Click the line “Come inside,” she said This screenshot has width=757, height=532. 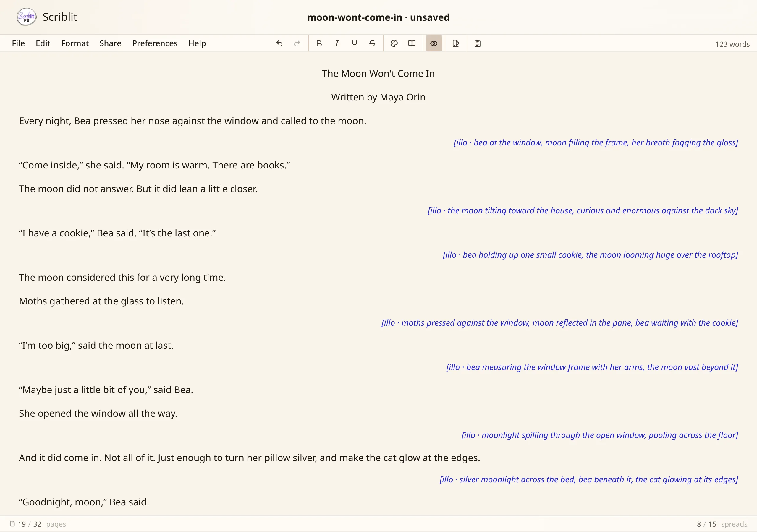[x=154, y=165]
